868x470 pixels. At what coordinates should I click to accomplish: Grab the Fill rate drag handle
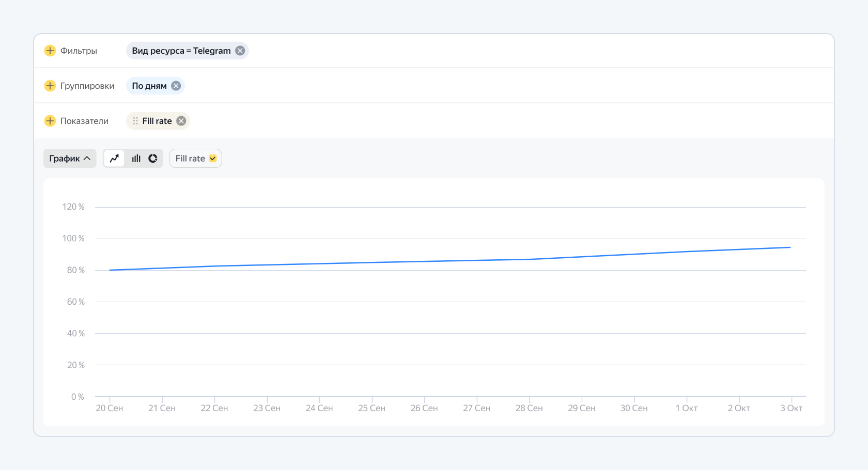pyautogui.click(x=135, y=121)
